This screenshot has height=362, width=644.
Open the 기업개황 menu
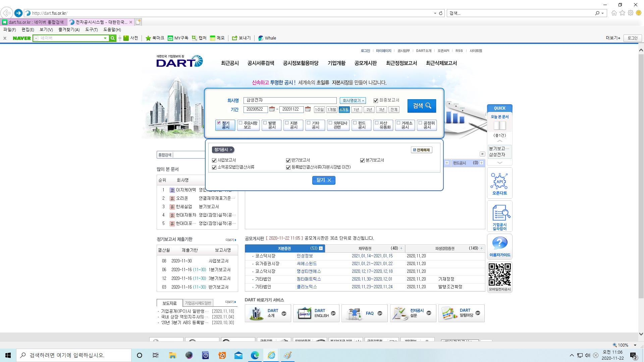click(x=336, y=63)
